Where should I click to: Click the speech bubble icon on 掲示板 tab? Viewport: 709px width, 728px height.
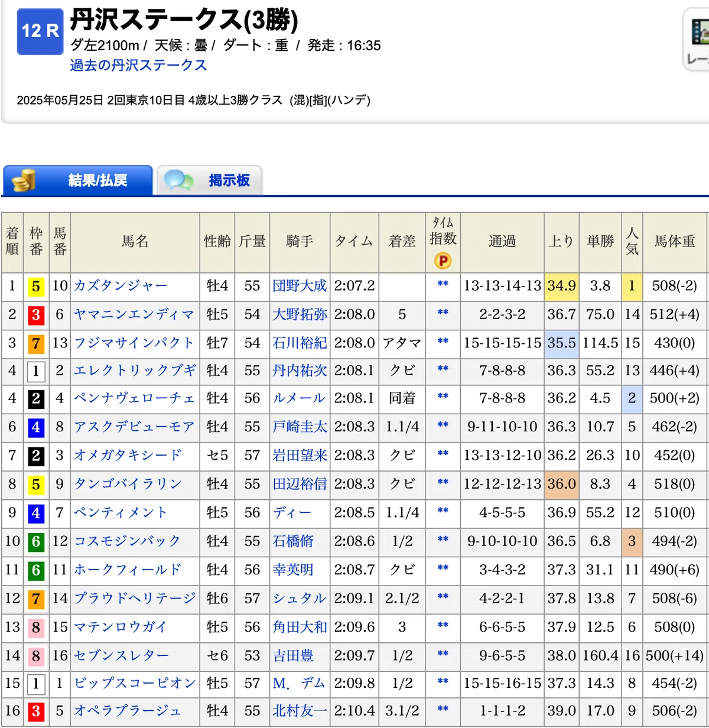[179, 180]
